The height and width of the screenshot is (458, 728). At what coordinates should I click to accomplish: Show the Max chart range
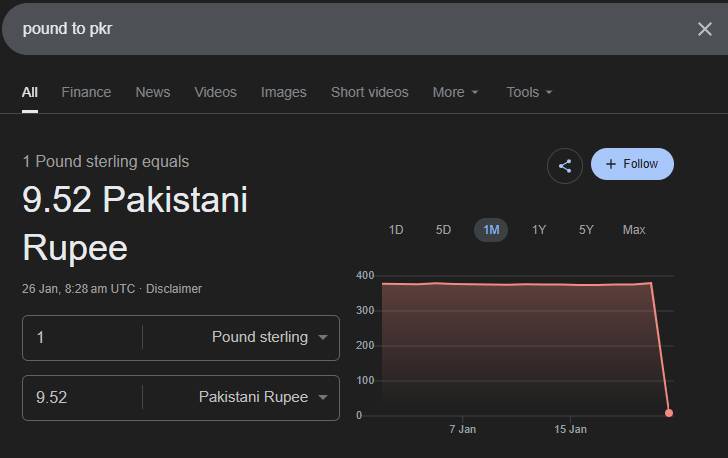(x=634, y=230)
